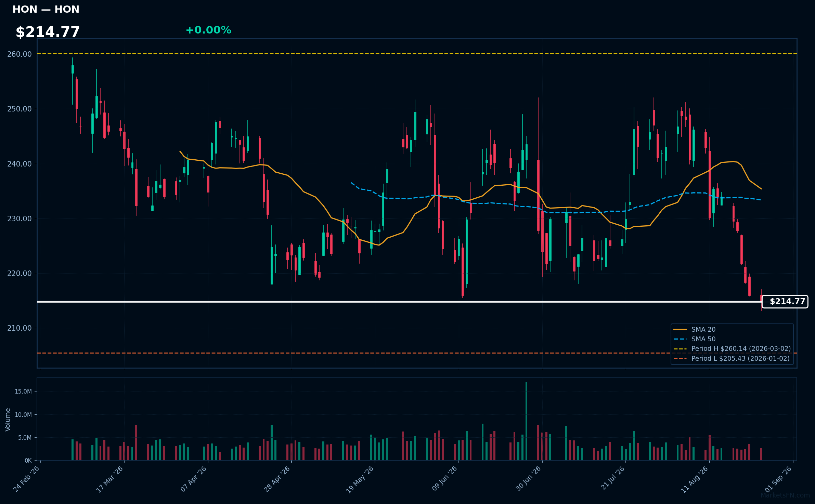The height and width of the screenshot is (504, 815).
Task: Click the 28 Apr '26 date label
Action: 277,479
